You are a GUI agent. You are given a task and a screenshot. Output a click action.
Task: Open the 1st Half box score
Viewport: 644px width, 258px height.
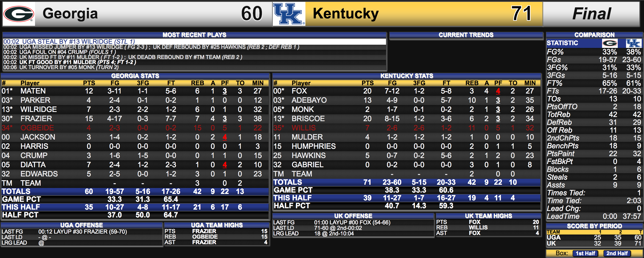pos(585,253)
